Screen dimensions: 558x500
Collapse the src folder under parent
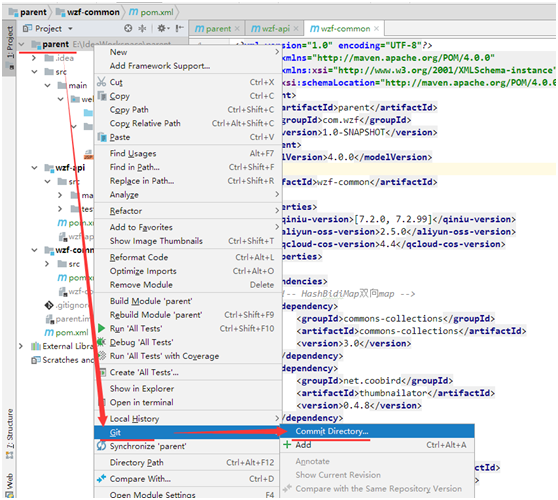34,72
